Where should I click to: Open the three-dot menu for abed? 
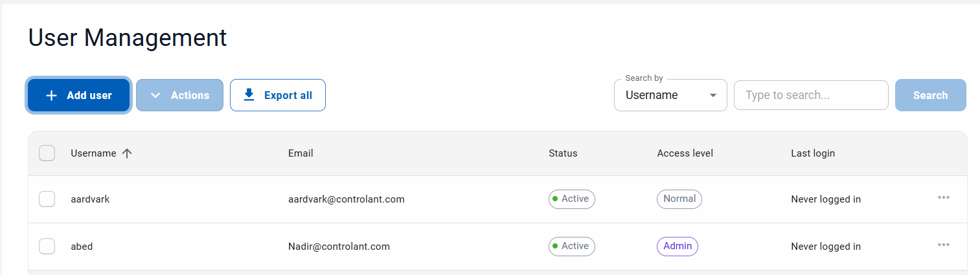943,245
